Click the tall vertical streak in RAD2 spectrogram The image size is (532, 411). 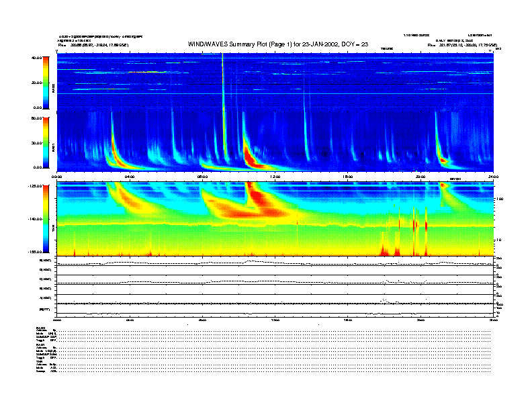(223, 81)
